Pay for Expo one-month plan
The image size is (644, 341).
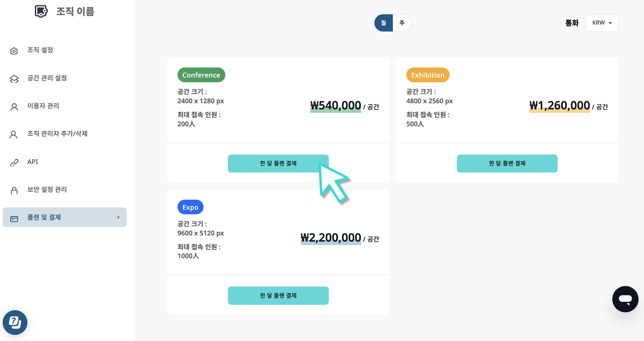[278, 295]
